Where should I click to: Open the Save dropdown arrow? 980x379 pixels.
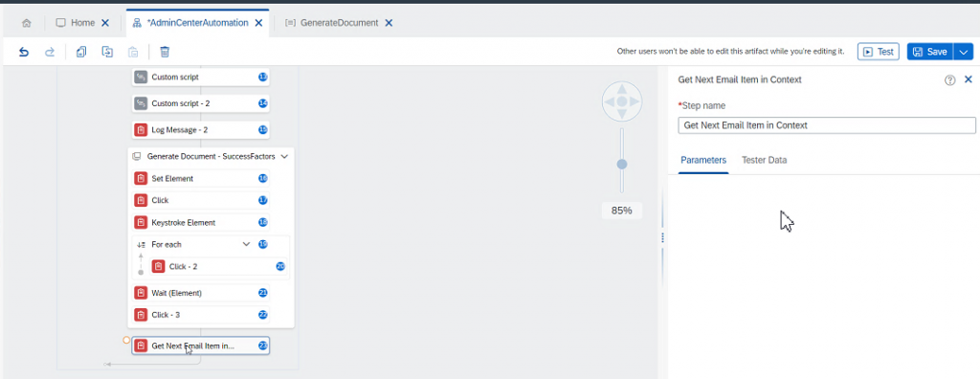[x=963, y=52]
